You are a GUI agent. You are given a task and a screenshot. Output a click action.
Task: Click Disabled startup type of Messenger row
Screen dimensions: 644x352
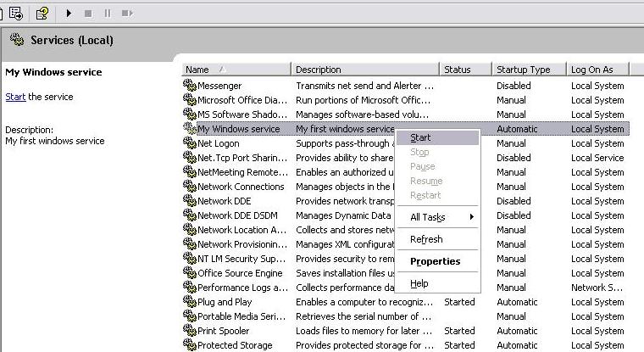(514, 86)
